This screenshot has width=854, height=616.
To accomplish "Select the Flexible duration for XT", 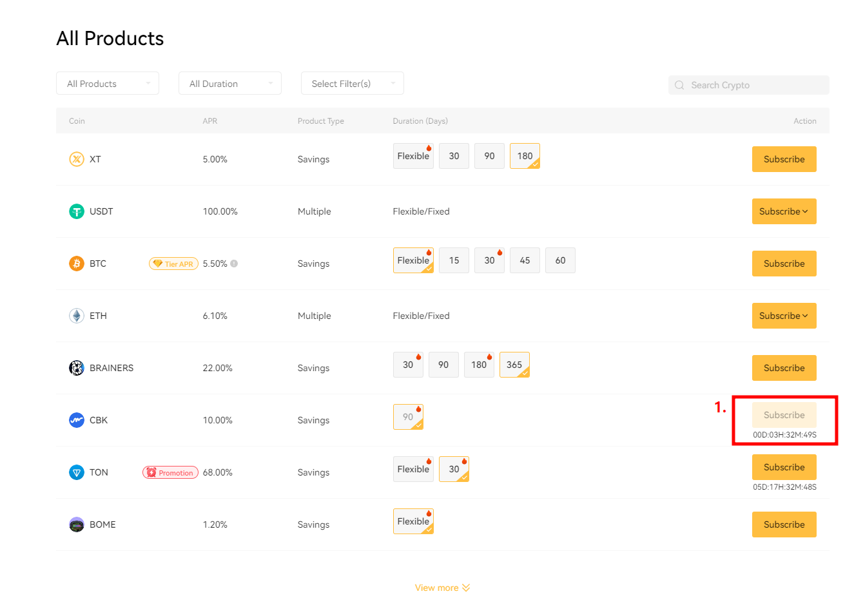I will [x=413, y=156].
